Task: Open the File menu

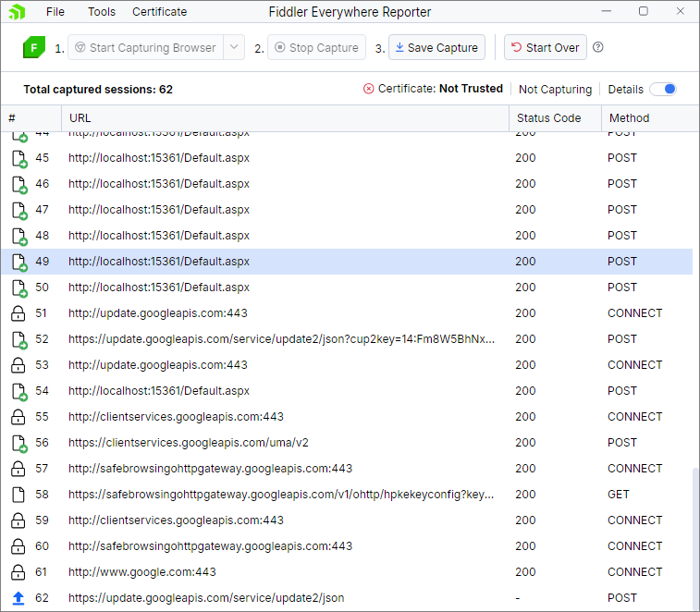Action: 55,12
